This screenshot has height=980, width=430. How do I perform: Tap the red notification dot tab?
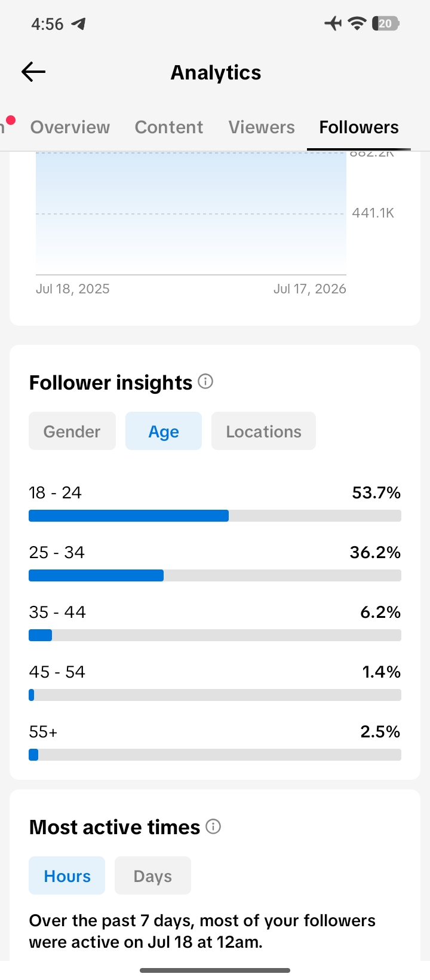click(8, 125)
